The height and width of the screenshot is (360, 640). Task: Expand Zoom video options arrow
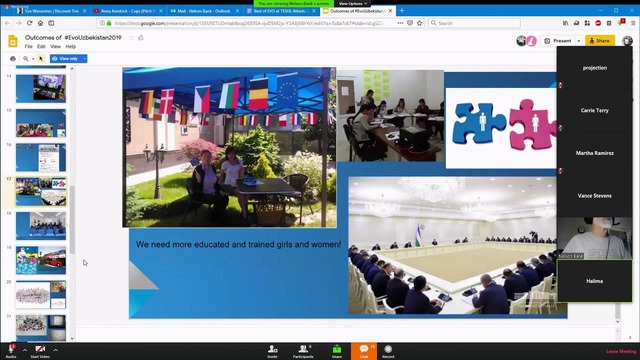coord(56,350)
